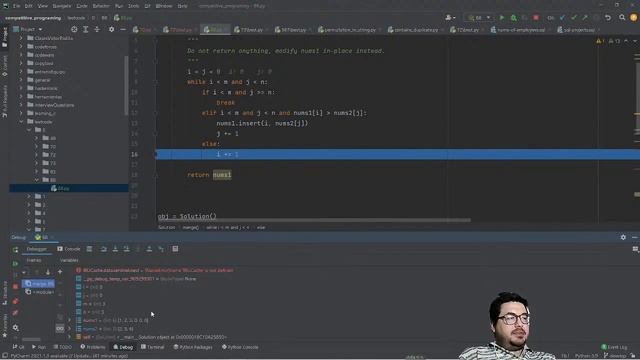Click the expand all icon in the Project panel
This screenshot has height=360, width=640.
[85, 29]
